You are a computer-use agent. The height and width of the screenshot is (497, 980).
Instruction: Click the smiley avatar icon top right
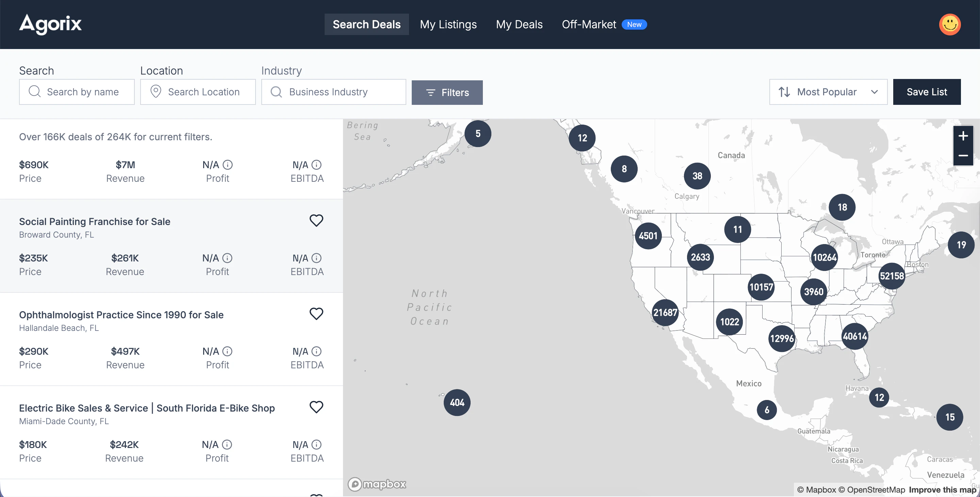[950, 25]
